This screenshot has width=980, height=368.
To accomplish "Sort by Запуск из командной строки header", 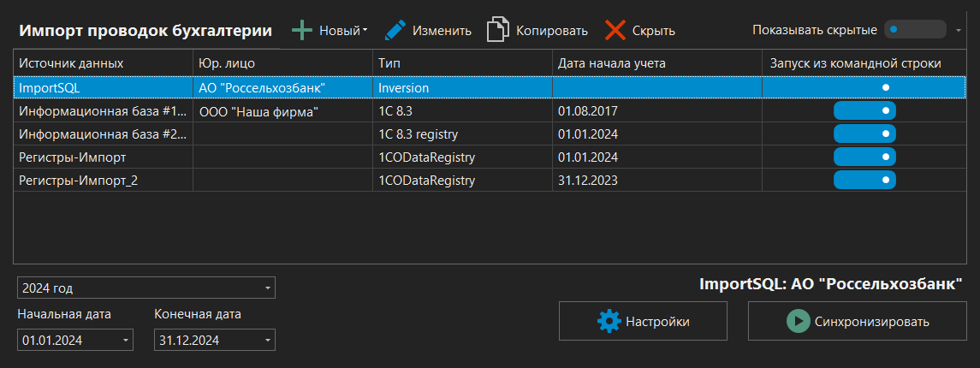I will pyautogui.click(x=864, y=63).
